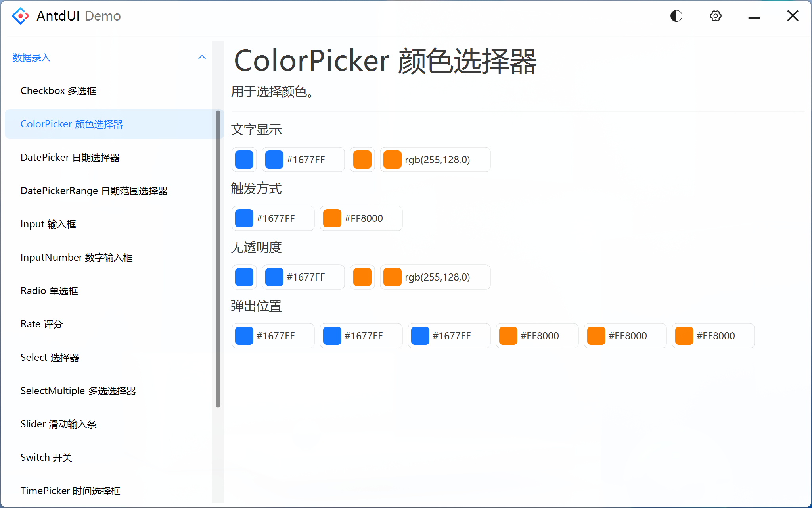
Task: Toggle dark mode in the title bar
Action: point(676,16)
